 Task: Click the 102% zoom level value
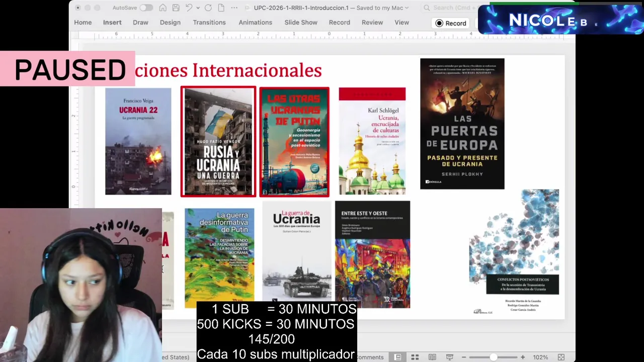[x=540, y=357]
